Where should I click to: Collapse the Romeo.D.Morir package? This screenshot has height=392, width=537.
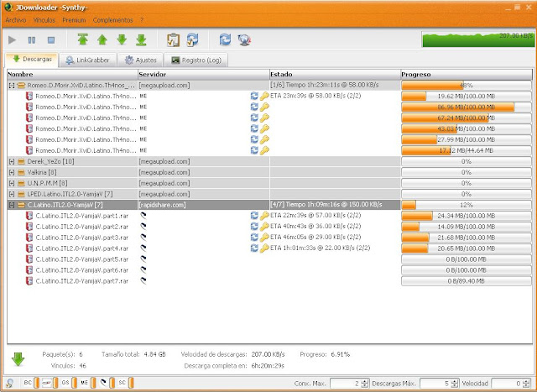click(12, 86)
